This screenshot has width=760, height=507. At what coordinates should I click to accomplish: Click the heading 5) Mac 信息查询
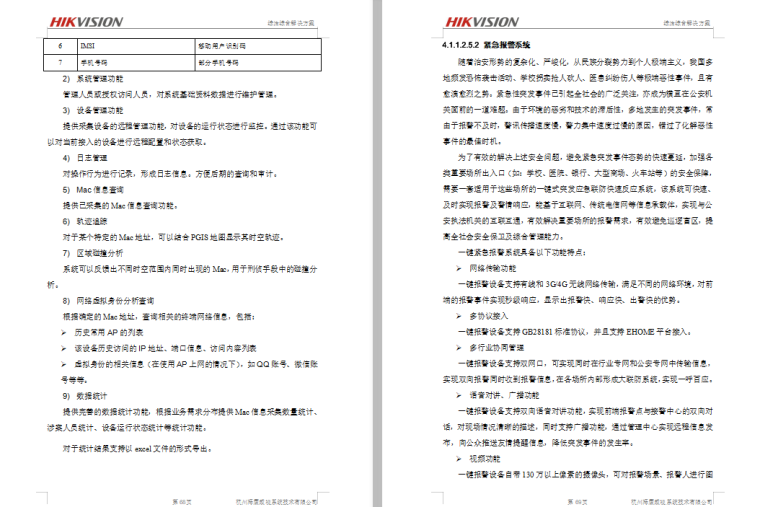pyautogui.click(x=93, y=189)
